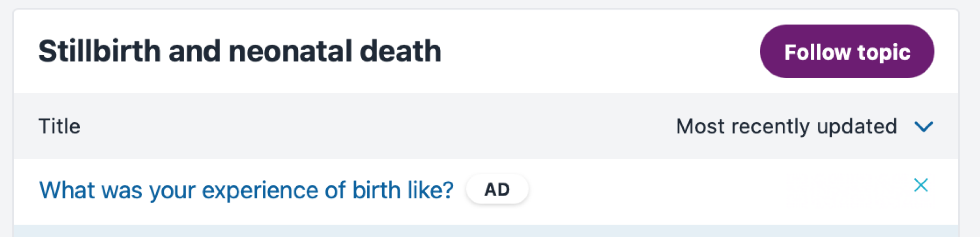This screenshot has width=980, height=237.
Task: Click the Most recently updated label
Action: pos(787,126)
